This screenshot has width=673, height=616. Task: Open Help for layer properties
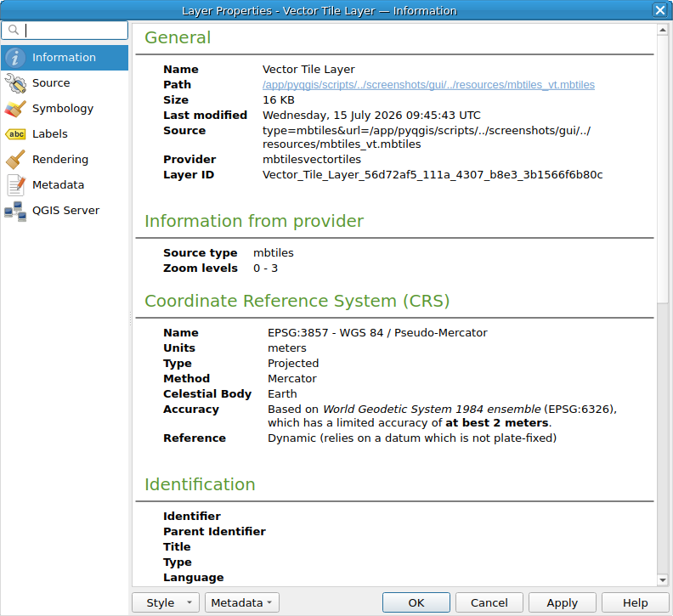(636, 602)
